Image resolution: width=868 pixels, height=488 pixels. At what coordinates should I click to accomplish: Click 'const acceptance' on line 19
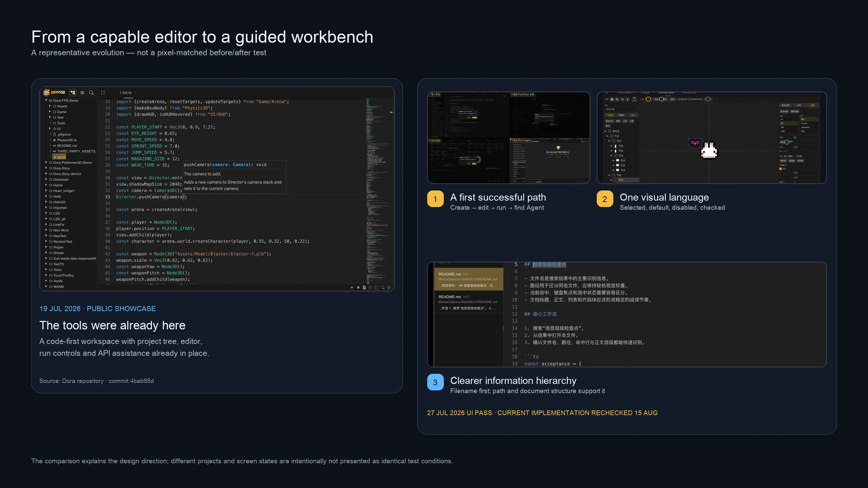(547, 364)
